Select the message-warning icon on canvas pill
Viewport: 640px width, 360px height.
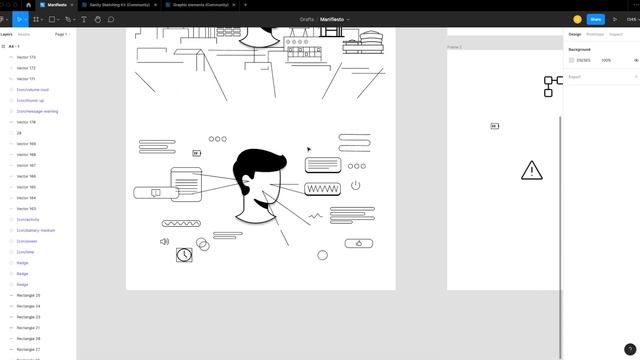156,193
